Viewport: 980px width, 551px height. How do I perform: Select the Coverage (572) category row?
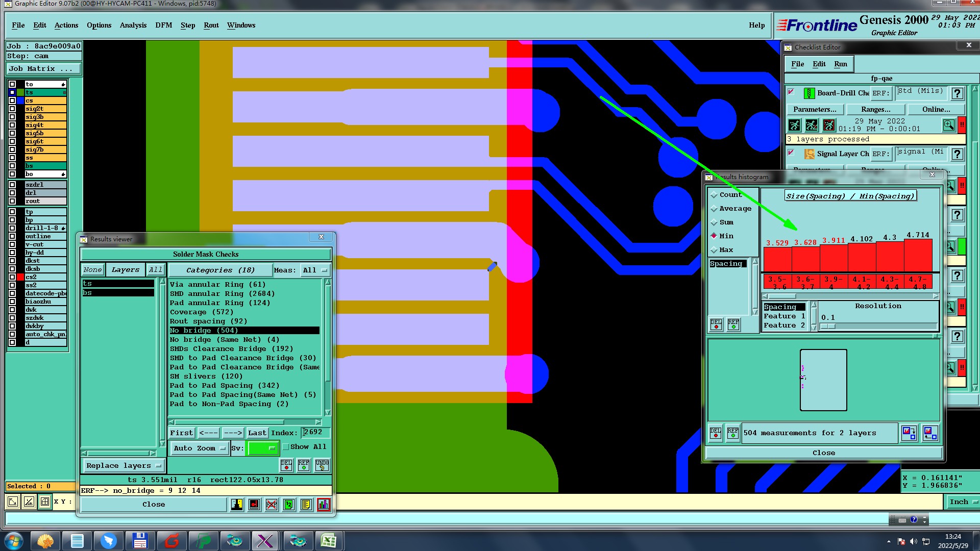(201, 312)
